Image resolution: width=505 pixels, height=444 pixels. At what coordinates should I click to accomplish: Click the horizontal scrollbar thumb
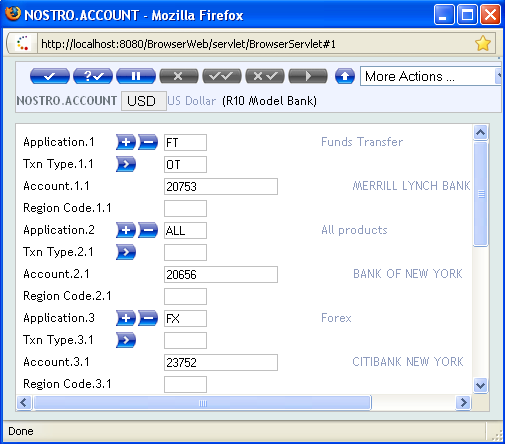point(202,403)
